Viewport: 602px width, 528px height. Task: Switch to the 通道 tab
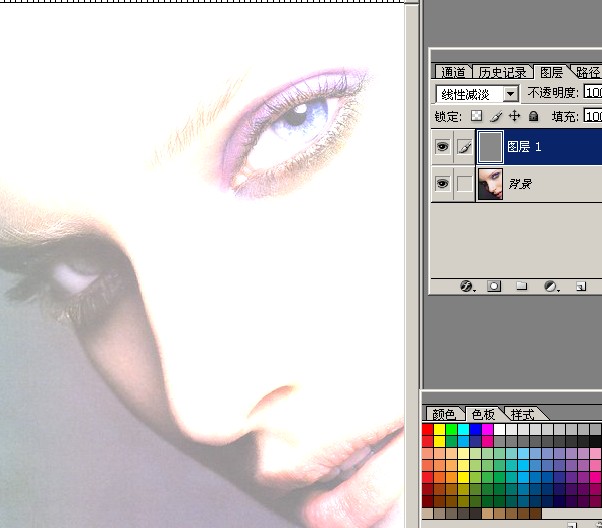(453, 72)
